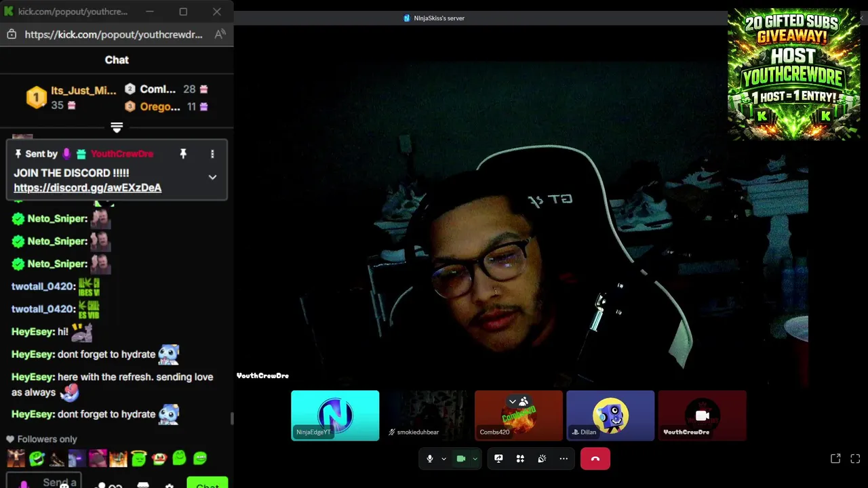Mute the microphone in Discord call controls

[x=429, y=459]
